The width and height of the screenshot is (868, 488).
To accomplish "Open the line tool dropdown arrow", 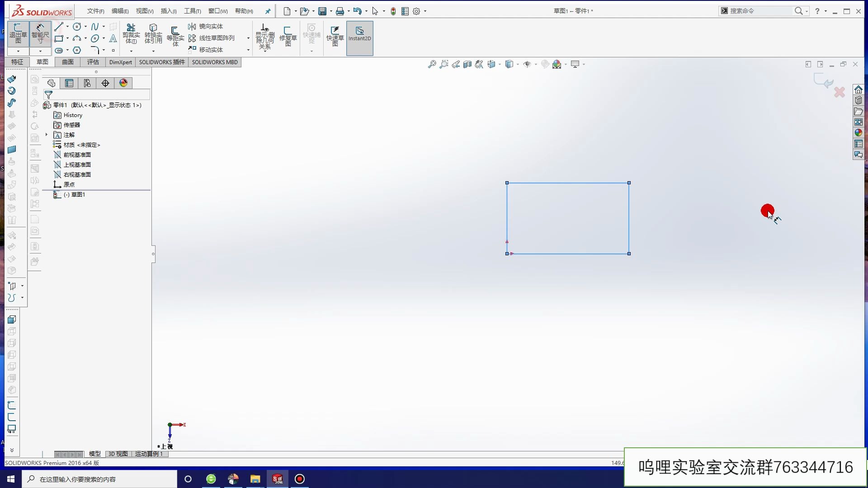I will point(67,27).
